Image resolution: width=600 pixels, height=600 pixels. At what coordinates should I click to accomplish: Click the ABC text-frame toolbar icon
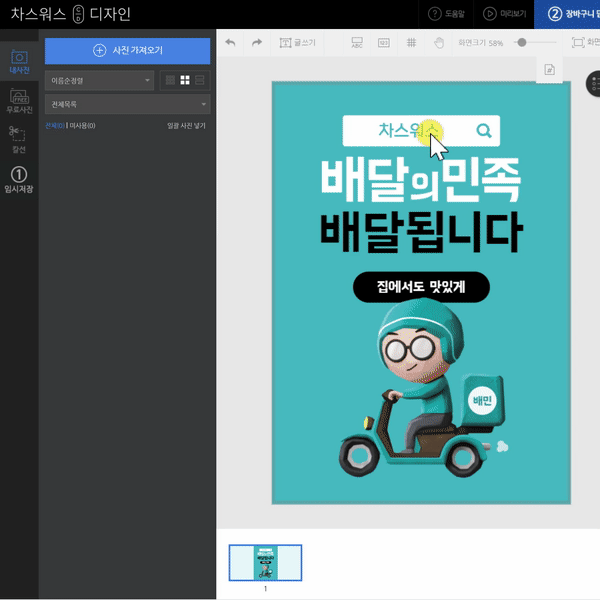pyautogui.click(x=357, y=42)
